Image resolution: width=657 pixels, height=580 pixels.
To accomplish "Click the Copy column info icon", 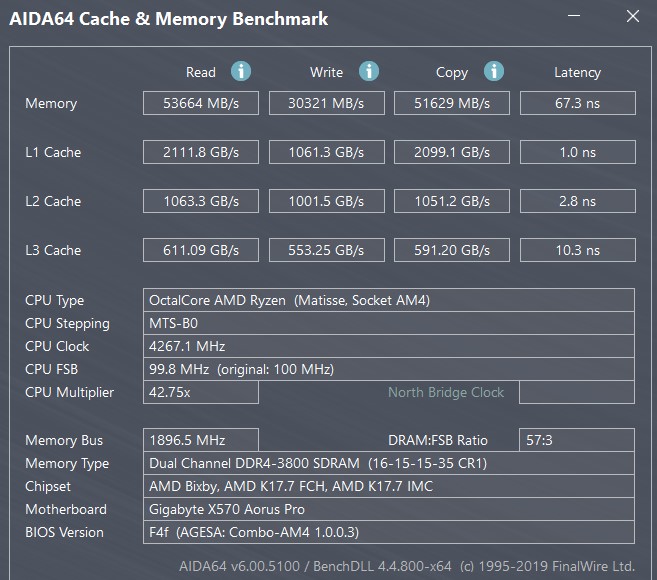I will pyautogui.click(x=493, y=71).
